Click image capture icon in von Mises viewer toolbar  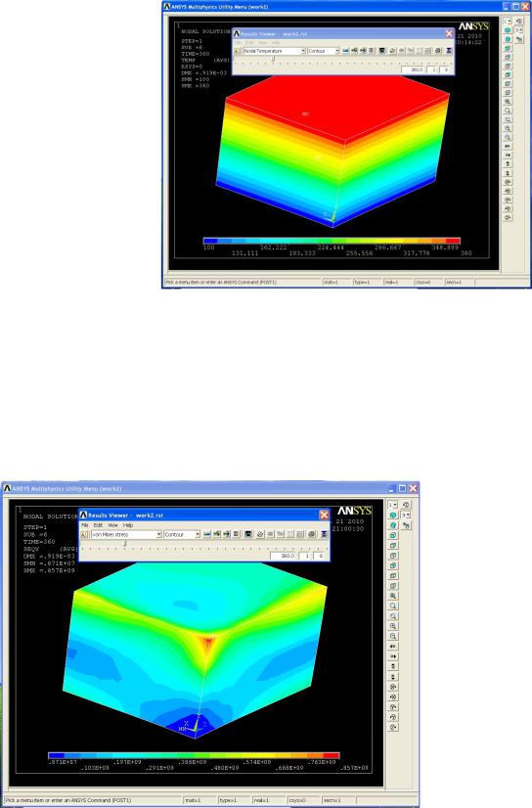pos(247,534)
